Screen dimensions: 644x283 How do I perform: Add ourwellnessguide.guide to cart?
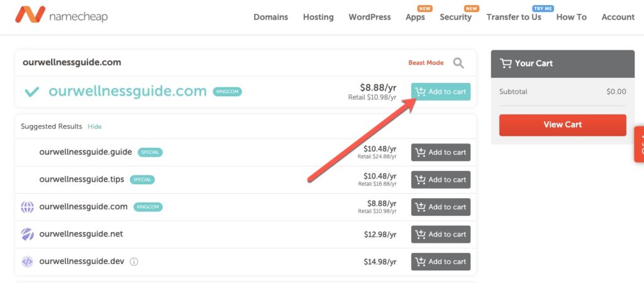(441, 152)
